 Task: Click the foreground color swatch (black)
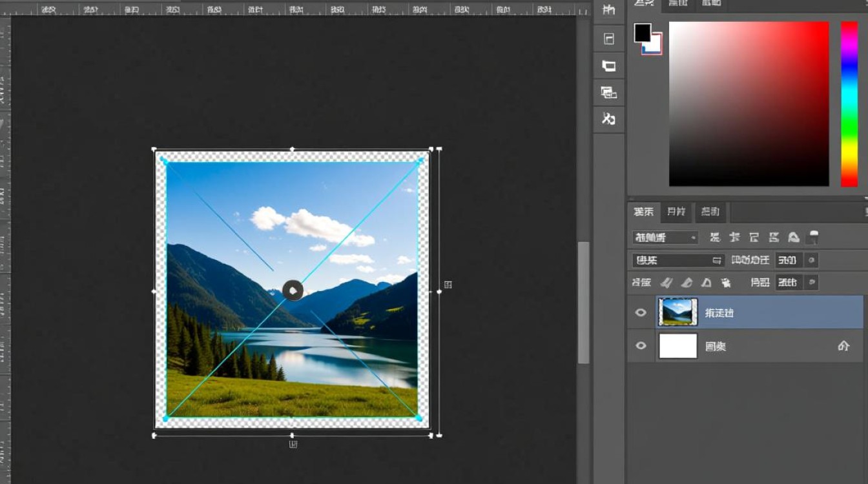point(642,33)
